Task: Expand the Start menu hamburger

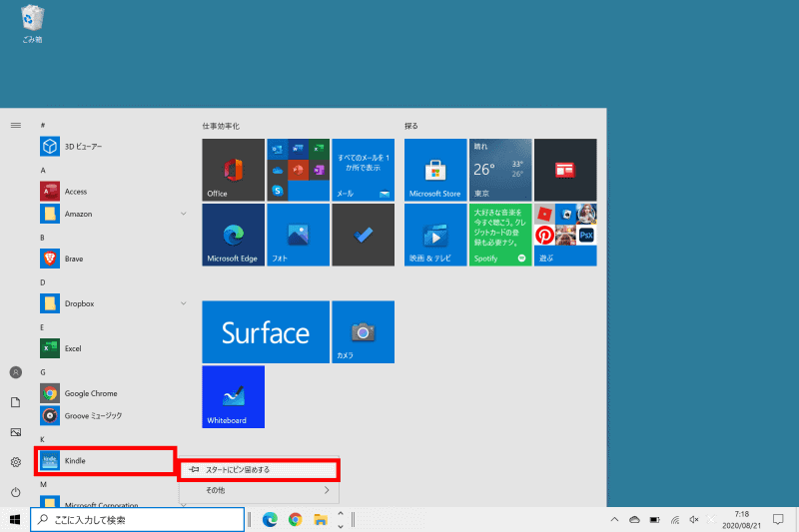Action: tap(16, 125)
